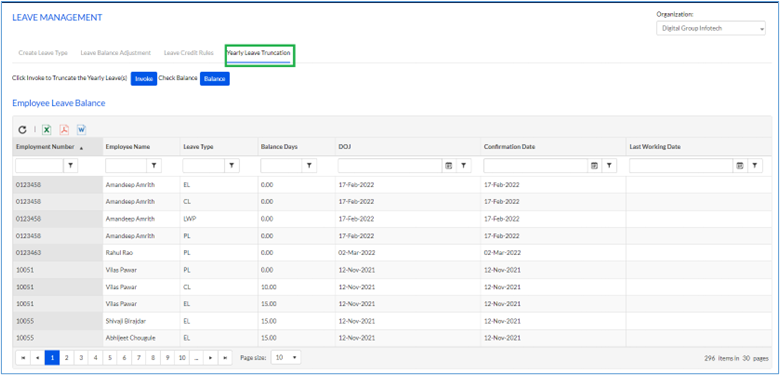
Task: Sort by DOJ column header
Action: [x=344, y=147]
